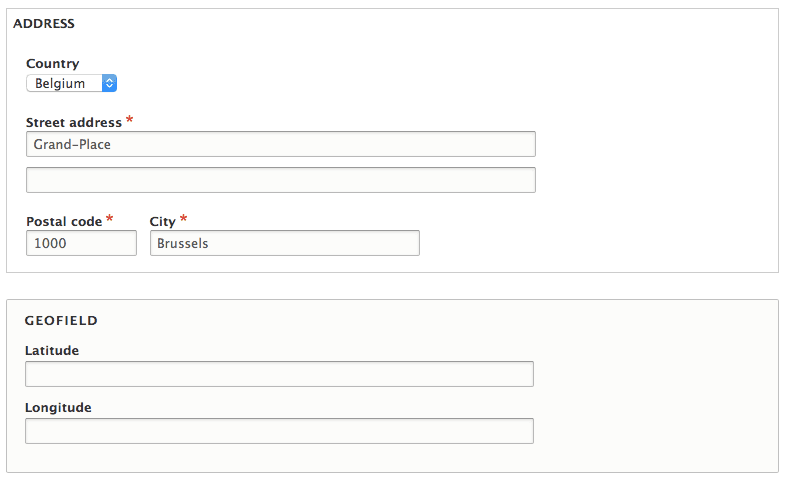
Task: Focus the Postal code field showing 1000
Action: pyautogui.click(x=81, y=243)
